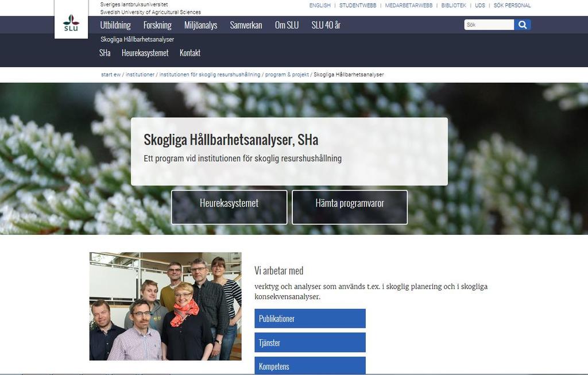Open 'institutionen för skoglig resurshushållning' breadcrumb
The image size is (588, 375).
210,75
